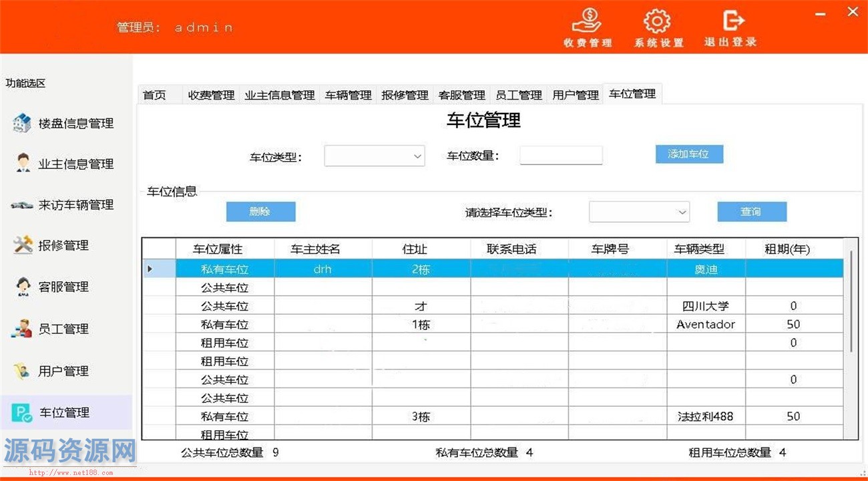Viewport: 868px width, 481px height.
Task: Switch to the 业主信息管理 tab
Action: (279, 95)
